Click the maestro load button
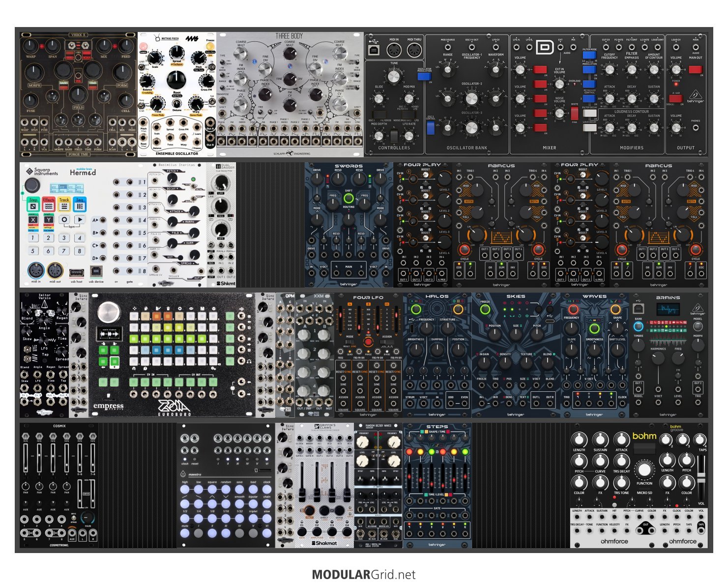This screenshot has width=728, height=585. coord(253,489)
